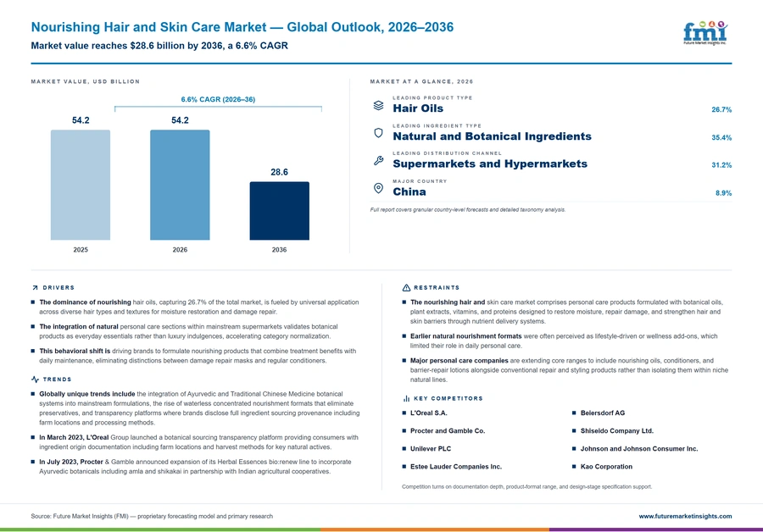Click the 'Competition turns on documentation depth' footnote
This screenshot has width=763, height=532.
coord(527,486)
